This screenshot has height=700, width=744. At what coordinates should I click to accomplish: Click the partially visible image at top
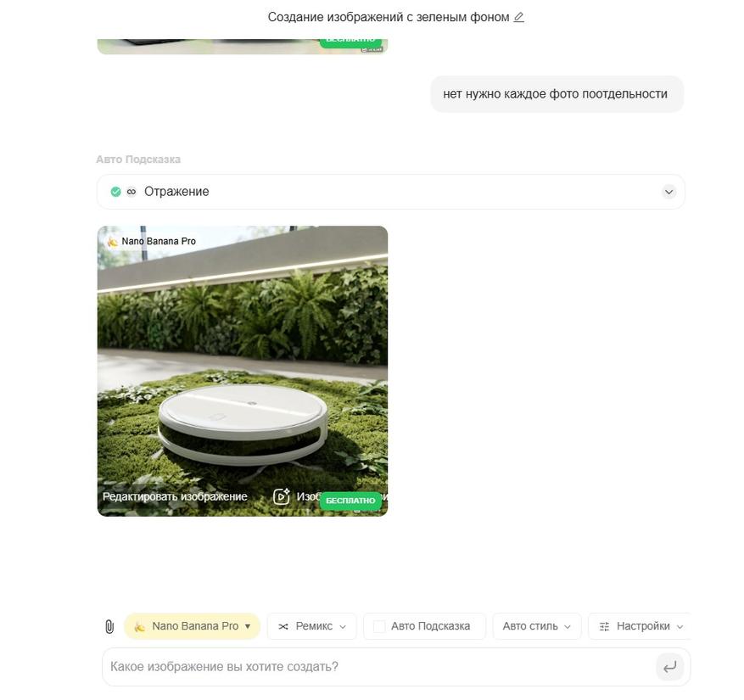pos(243,47)
